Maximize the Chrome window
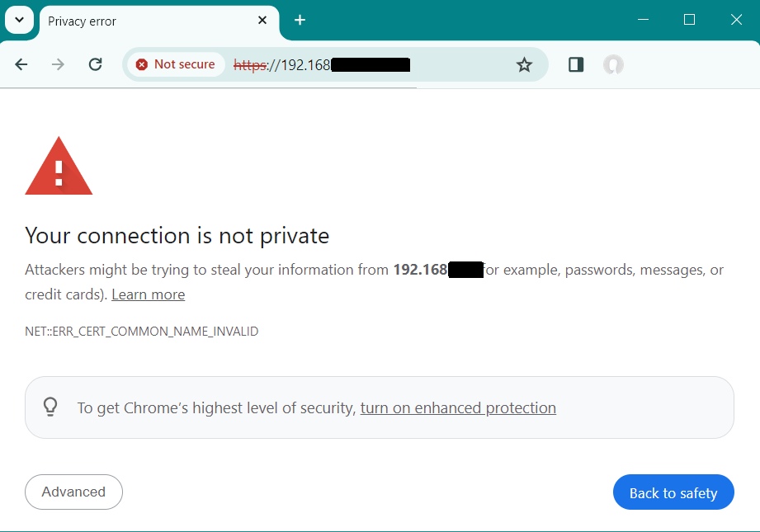Viewport: 760px width, 532px height. click(690, 20)
